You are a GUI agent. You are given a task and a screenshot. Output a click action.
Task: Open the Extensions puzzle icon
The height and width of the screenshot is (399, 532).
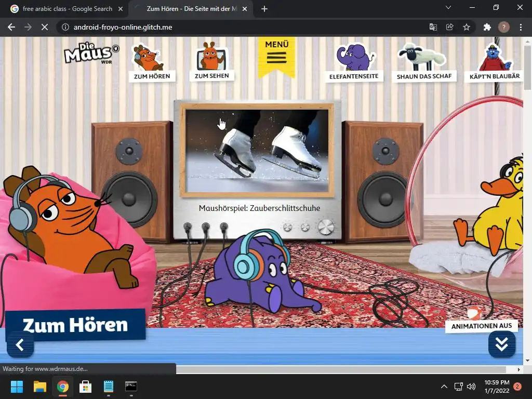(487, 27)
